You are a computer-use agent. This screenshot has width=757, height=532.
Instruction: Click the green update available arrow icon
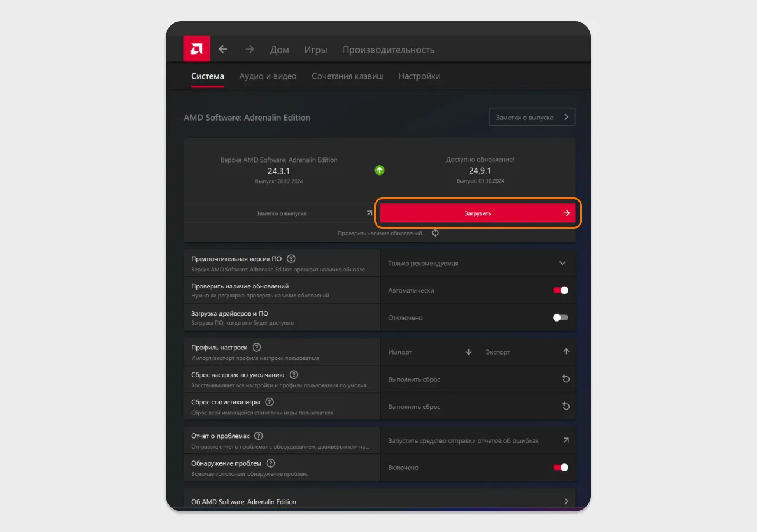click(x=380, y=170)
